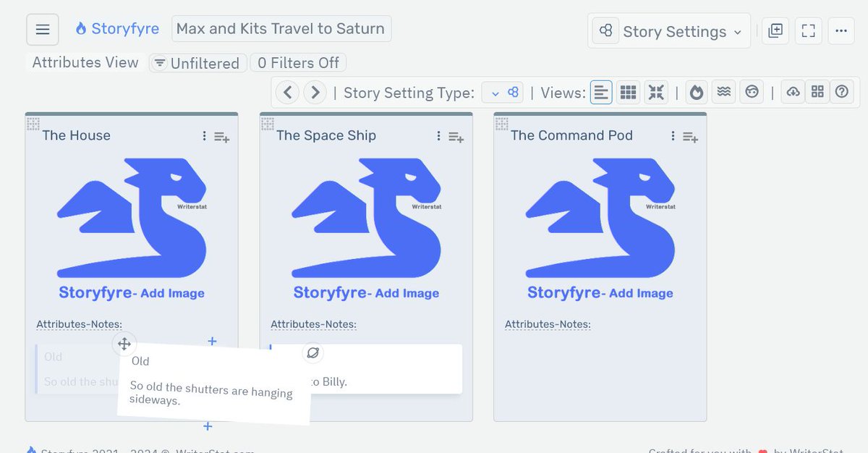868x453 pixels.
Task: Open the hamburger navigation menu
Action: [43, 30]
